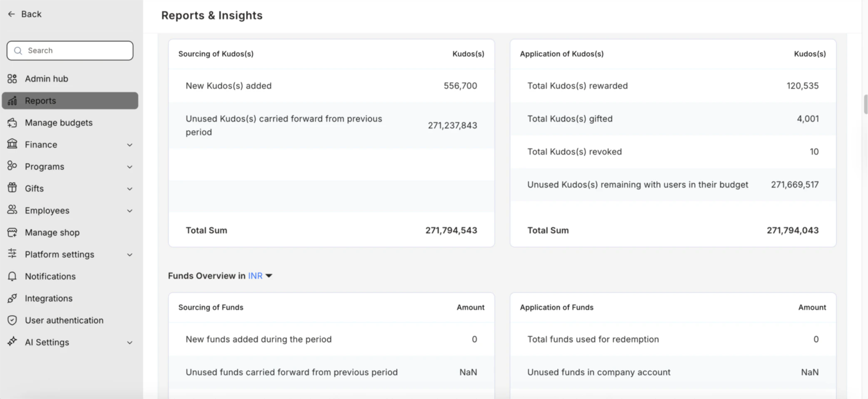
Task: Select Total Kudos(s) rewarded value 120,535
Action: tap(802, 86)
